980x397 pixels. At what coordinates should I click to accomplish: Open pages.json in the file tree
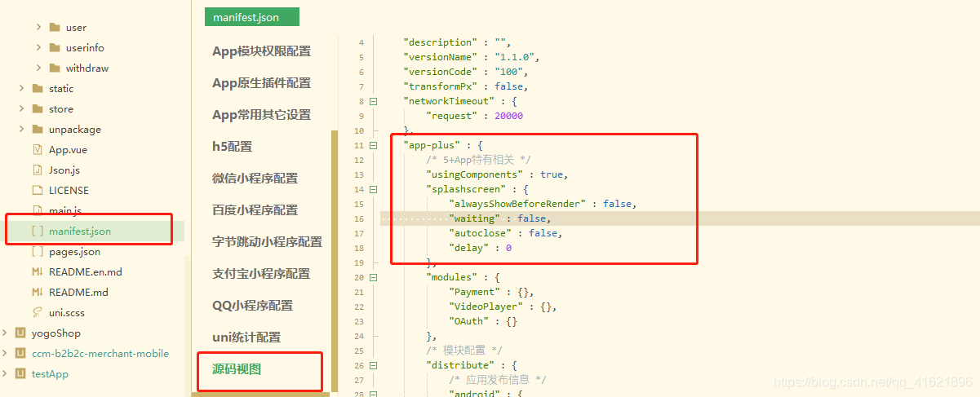point(75,252)
